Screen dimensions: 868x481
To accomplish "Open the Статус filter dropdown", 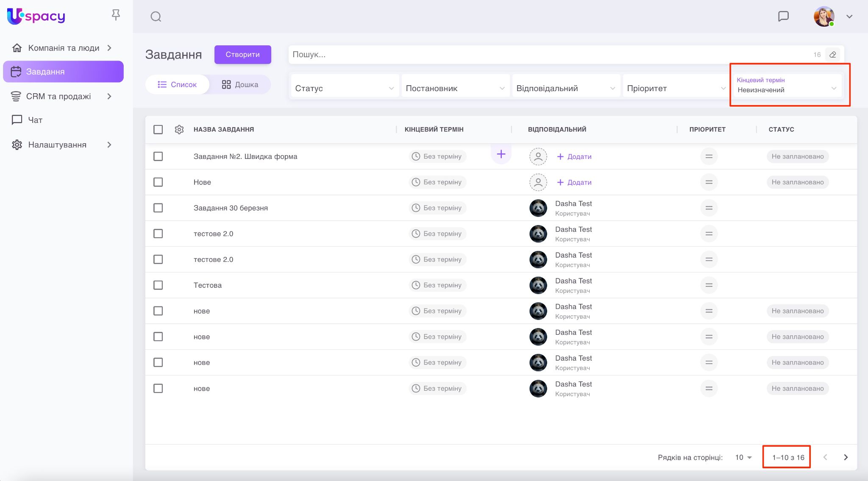I will click(344, 88).
